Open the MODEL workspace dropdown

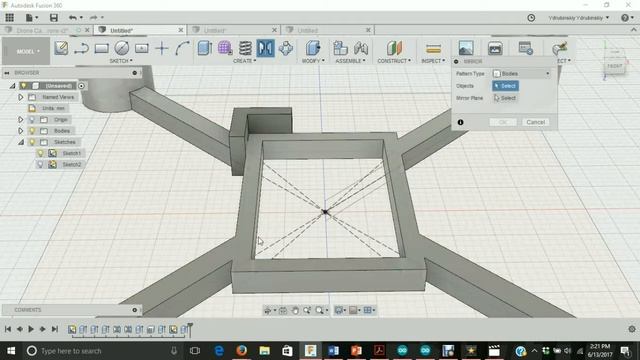click(27, 51)
